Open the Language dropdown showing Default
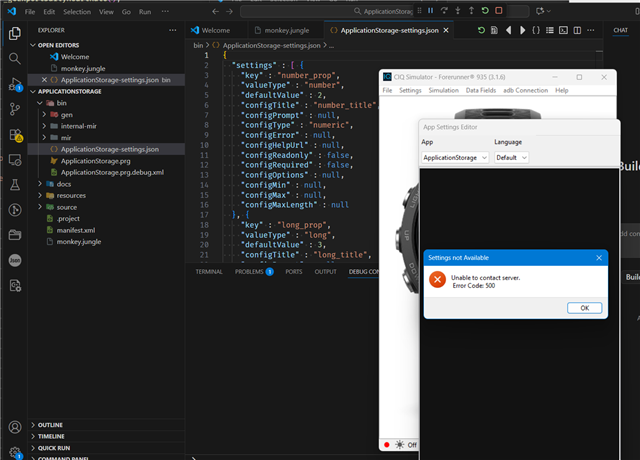 tap(510, 158)
